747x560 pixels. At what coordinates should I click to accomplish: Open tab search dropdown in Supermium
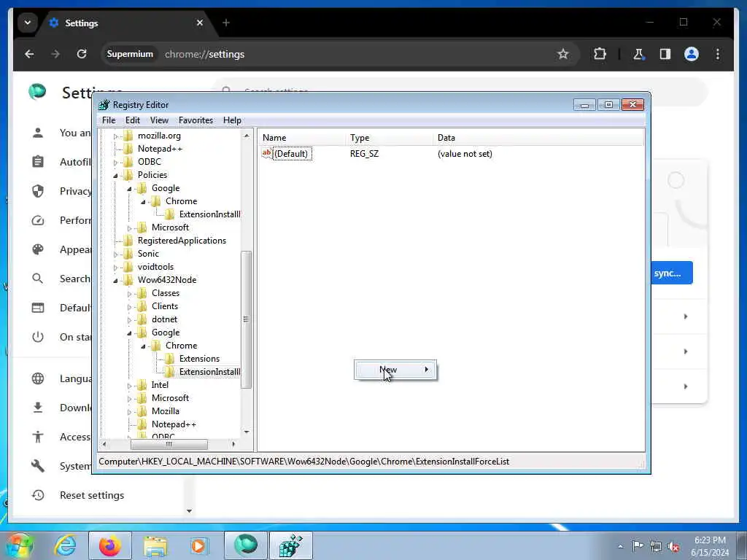click(x=28, y=23)
